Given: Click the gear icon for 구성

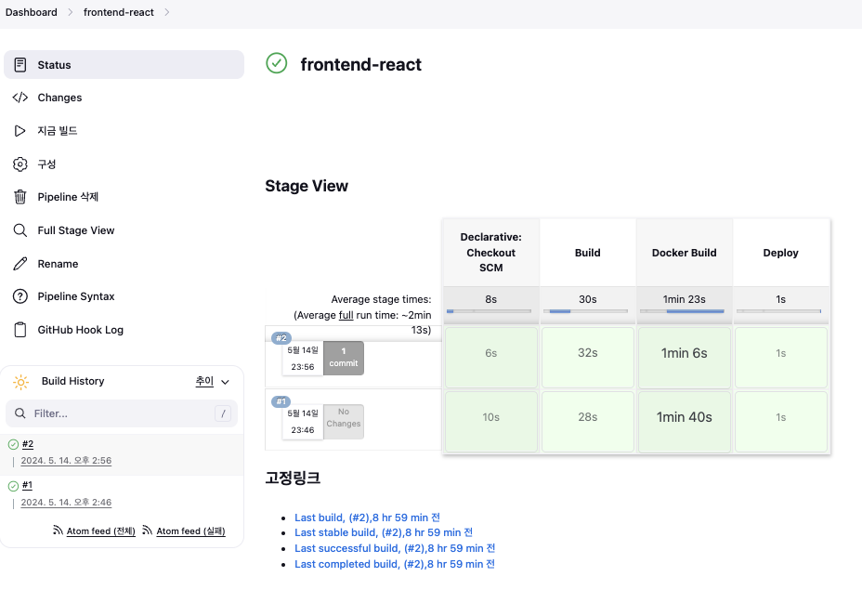Looking at the screenshot, I should 20,164.
